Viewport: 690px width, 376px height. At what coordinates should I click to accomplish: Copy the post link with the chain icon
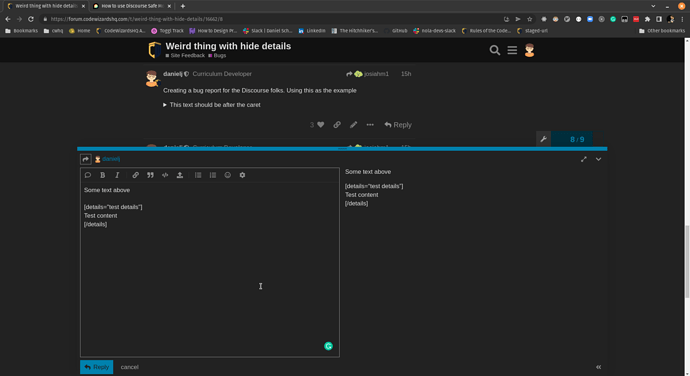337,125
